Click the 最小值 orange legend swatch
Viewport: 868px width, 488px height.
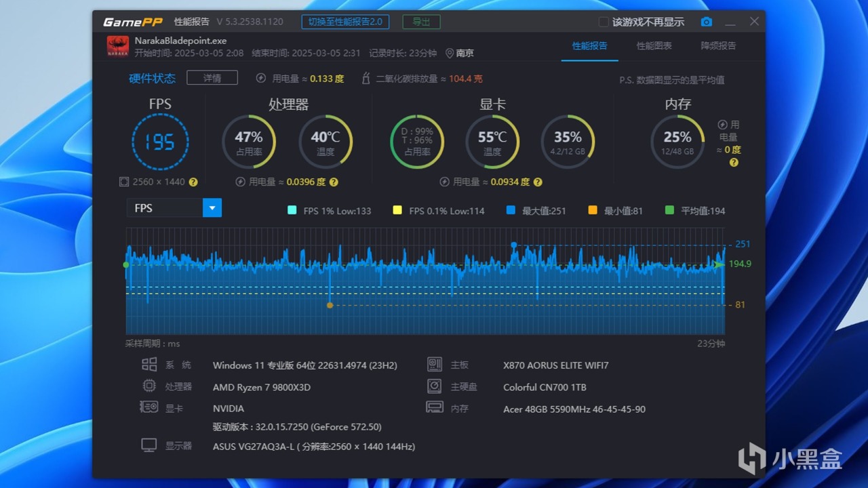(593, 211)
